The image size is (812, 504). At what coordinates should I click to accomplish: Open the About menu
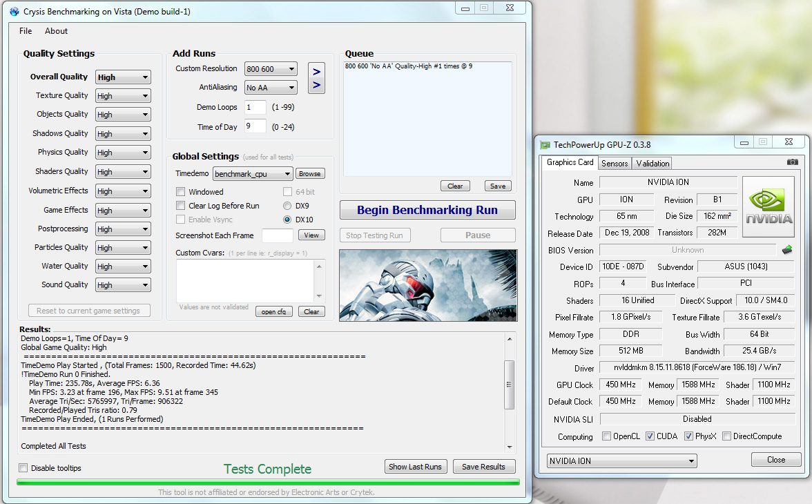[56, 31]
